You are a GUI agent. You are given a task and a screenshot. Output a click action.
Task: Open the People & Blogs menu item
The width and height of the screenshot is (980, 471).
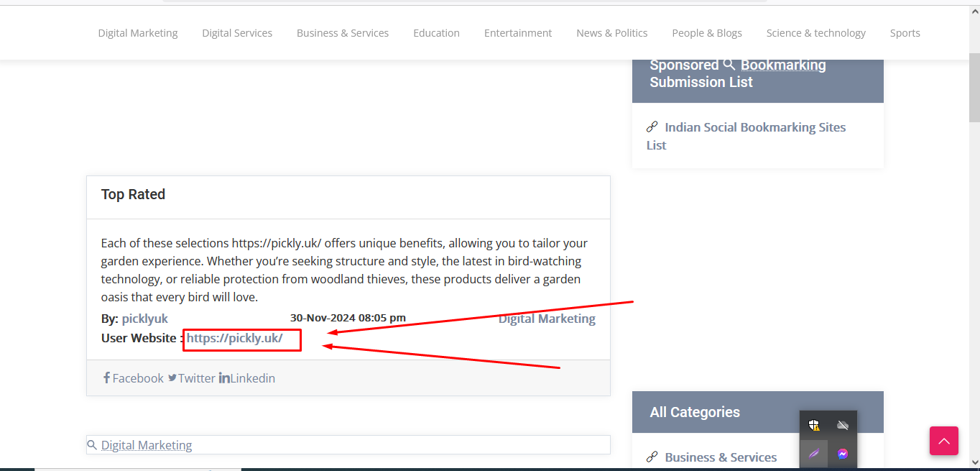(x=707, y=33)
